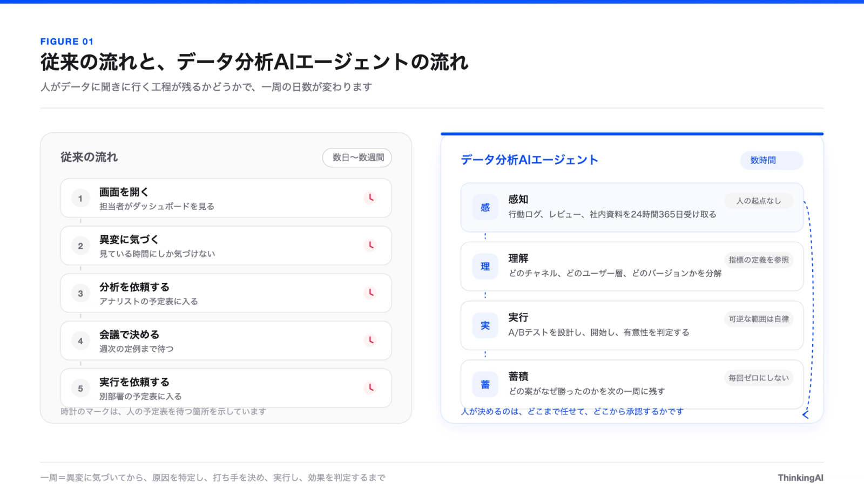
Task: Click the 人の起点なし tag
Action: 759,201
